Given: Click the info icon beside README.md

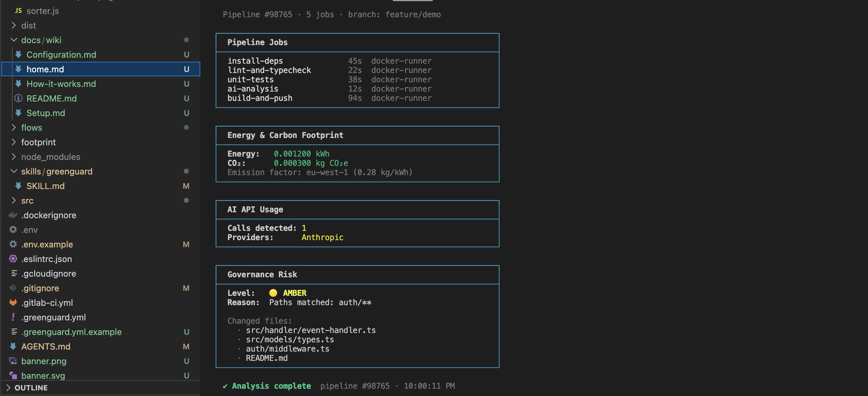Looking at the screenshot, I should (19, 98).
